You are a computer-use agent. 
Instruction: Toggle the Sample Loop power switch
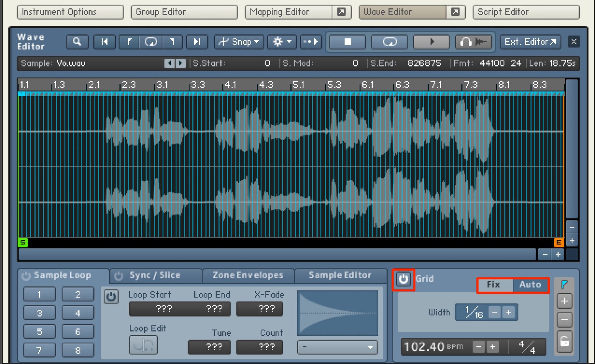coord(26,276)
